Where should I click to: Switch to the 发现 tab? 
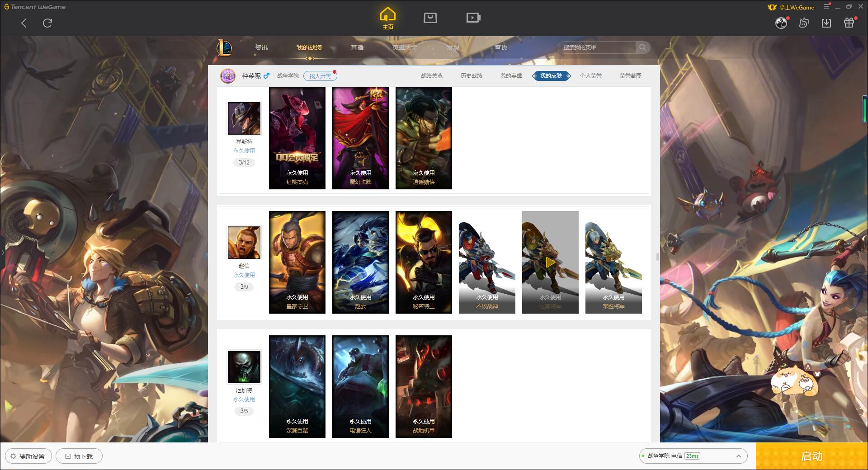pyautogui.click(x=453, y=47)
